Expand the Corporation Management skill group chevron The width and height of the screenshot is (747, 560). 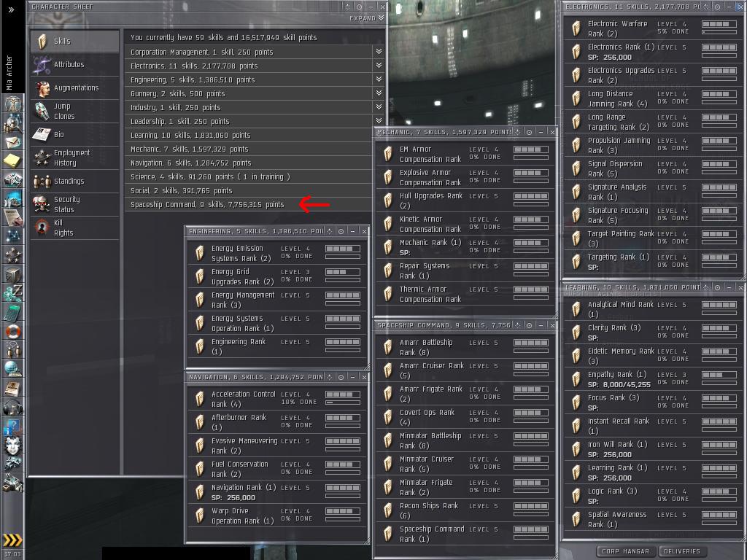tap(379, 52)
